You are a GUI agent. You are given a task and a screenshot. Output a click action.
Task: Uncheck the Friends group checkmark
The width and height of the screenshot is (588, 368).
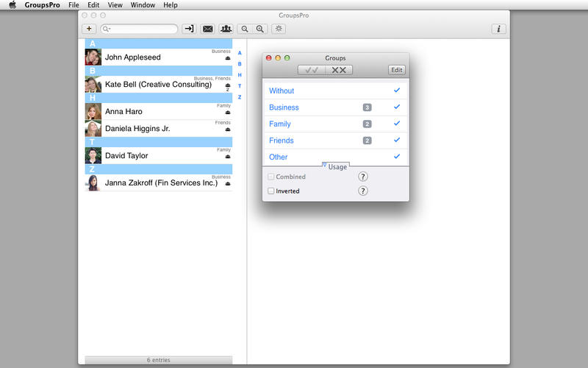(x=397, y=140)
